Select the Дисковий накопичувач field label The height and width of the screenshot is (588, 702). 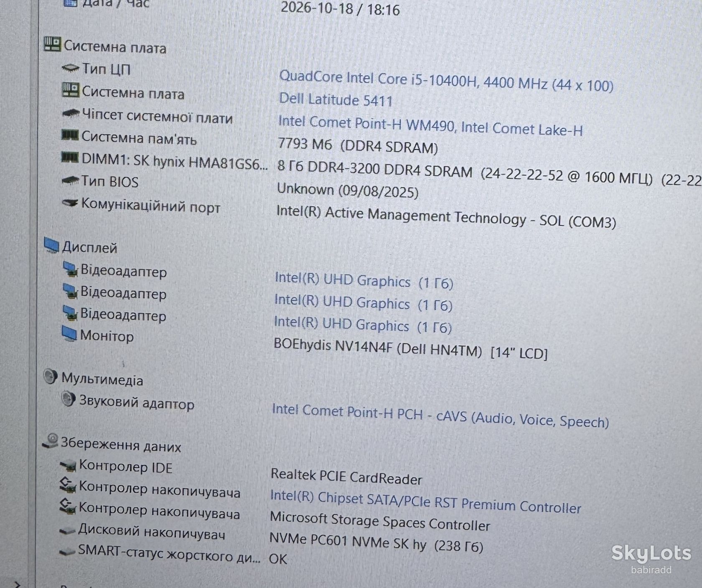pyautogui.click(x=151, y=532)
